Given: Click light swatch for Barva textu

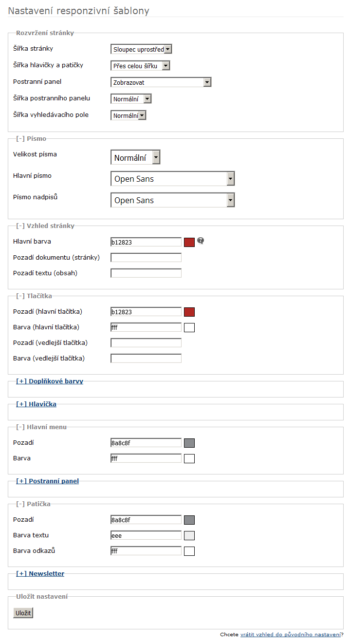Looking at the screenshot, I should point(189,536).
